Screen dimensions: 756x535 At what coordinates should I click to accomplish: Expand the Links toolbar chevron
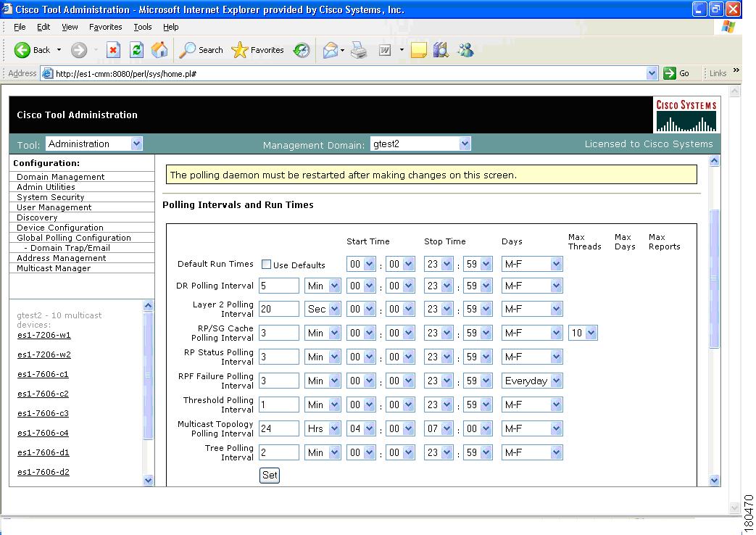(x=736, y=70)
